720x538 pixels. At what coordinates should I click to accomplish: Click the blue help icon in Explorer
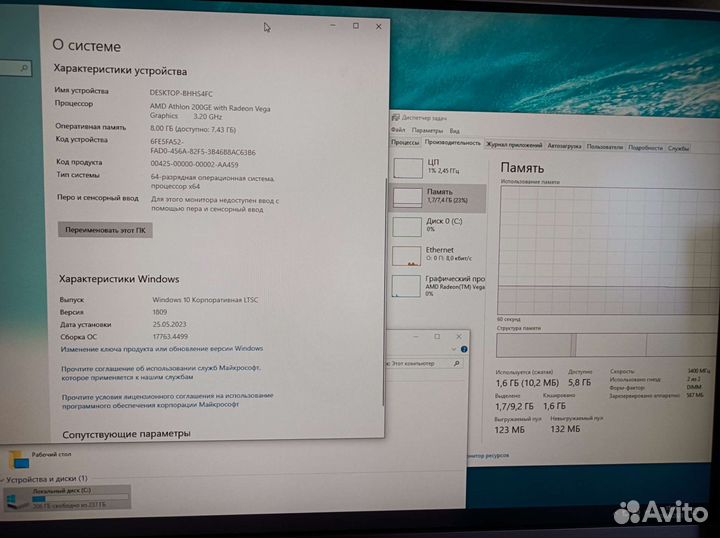(x=464, y=349)
